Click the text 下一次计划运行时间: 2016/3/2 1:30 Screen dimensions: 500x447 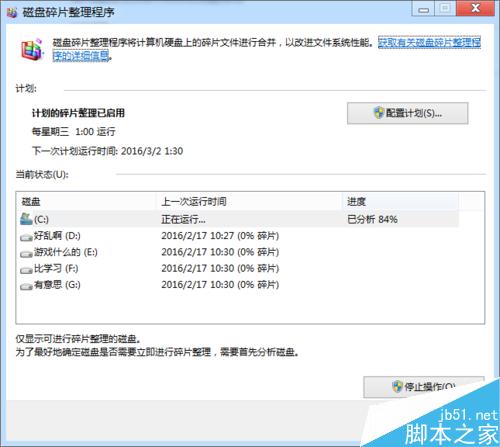coord(107,151)
